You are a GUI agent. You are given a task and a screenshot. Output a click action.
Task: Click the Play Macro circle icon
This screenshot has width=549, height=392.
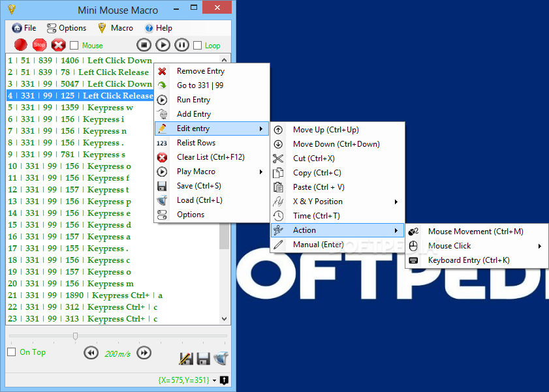[162, 172]
